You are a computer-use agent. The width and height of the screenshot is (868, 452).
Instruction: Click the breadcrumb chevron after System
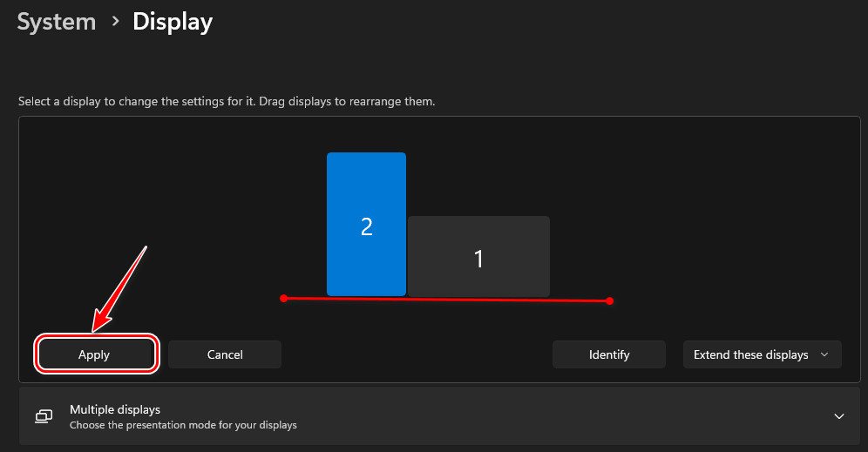[115, 21]
